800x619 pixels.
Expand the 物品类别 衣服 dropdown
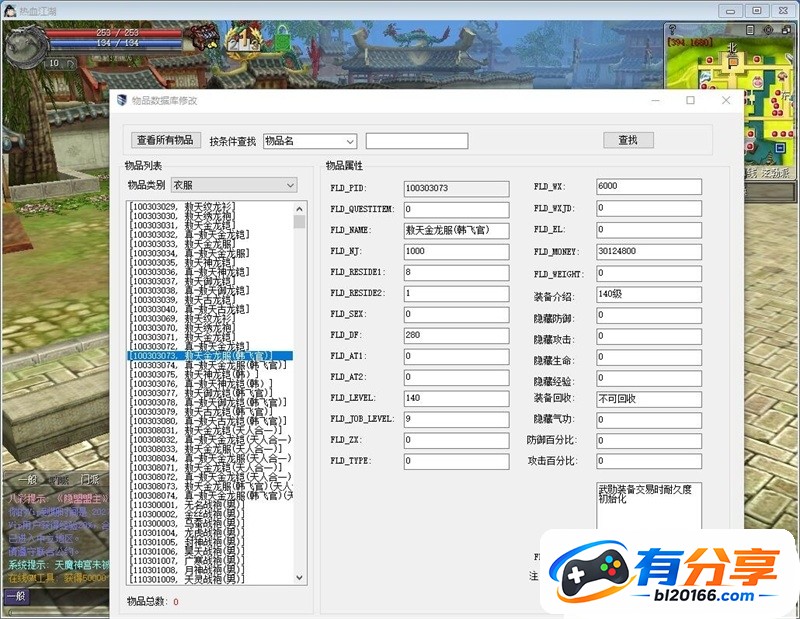234,185
